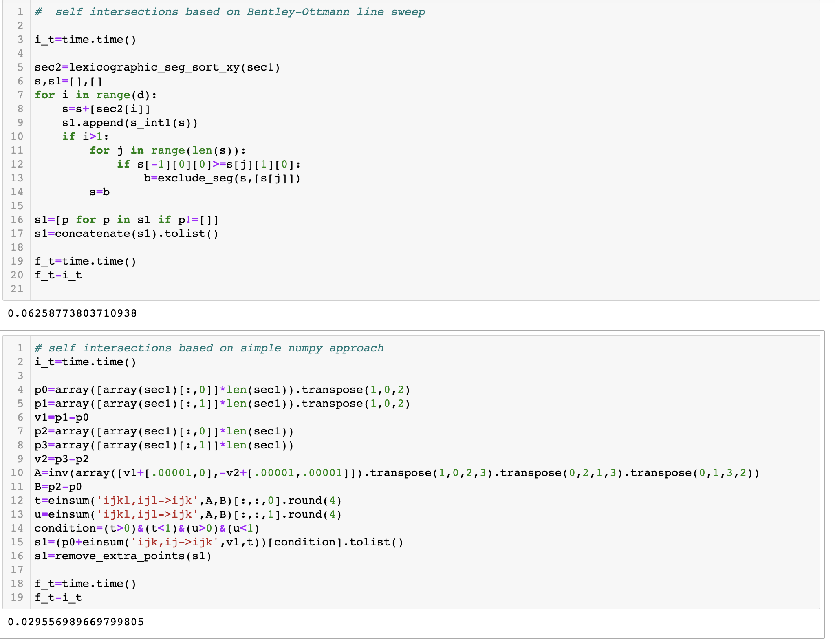Click the second cell output 0.029556989669799805
Image resolution: width=835 pixels, height=644 pixels.
[x=76, y=622]
